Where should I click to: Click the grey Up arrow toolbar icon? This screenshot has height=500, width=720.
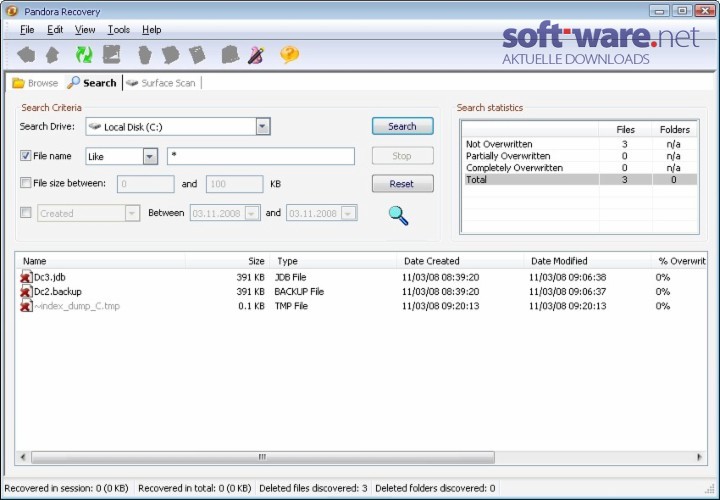(x=52, y=55)
